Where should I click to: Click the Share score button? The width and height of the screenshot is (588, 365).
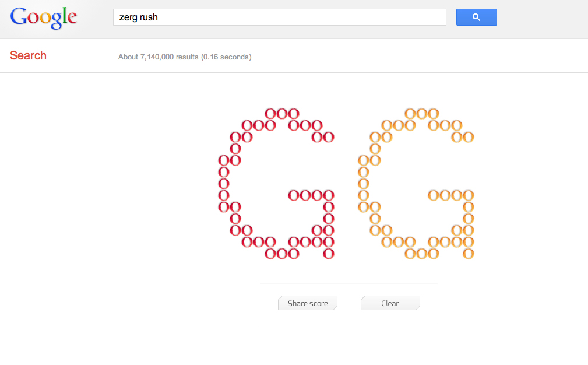308,303
